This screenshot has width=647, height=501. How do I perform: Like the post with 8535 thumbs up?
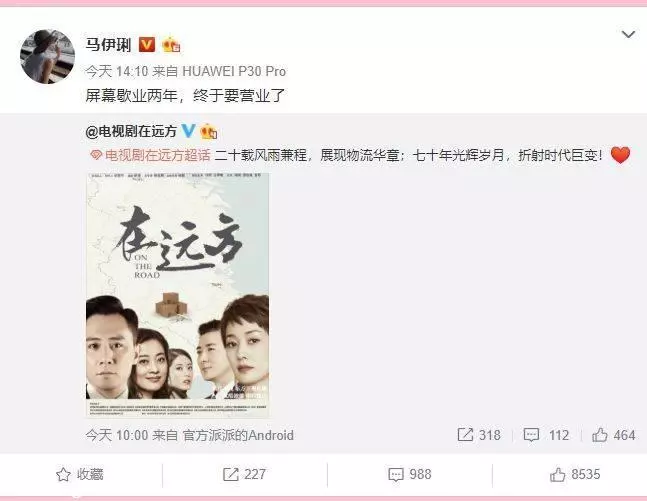coord(575,475)
